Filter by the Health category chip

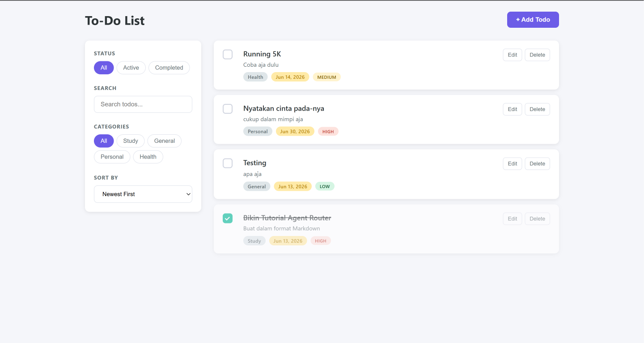148,157
